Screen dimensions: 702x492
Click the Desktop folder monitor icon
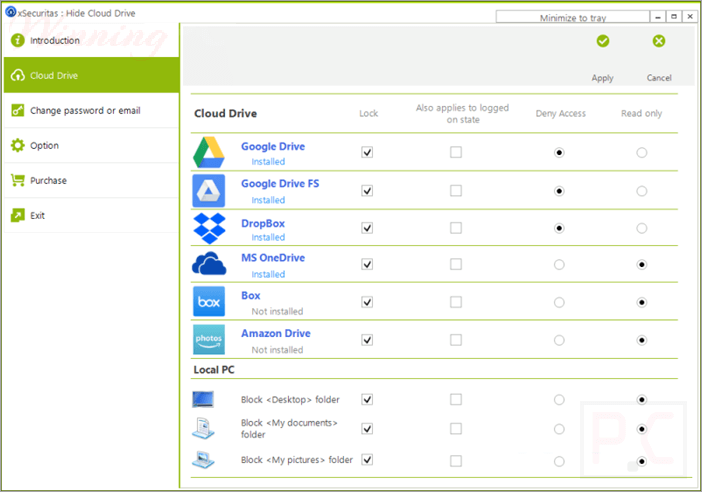point(203,399)
